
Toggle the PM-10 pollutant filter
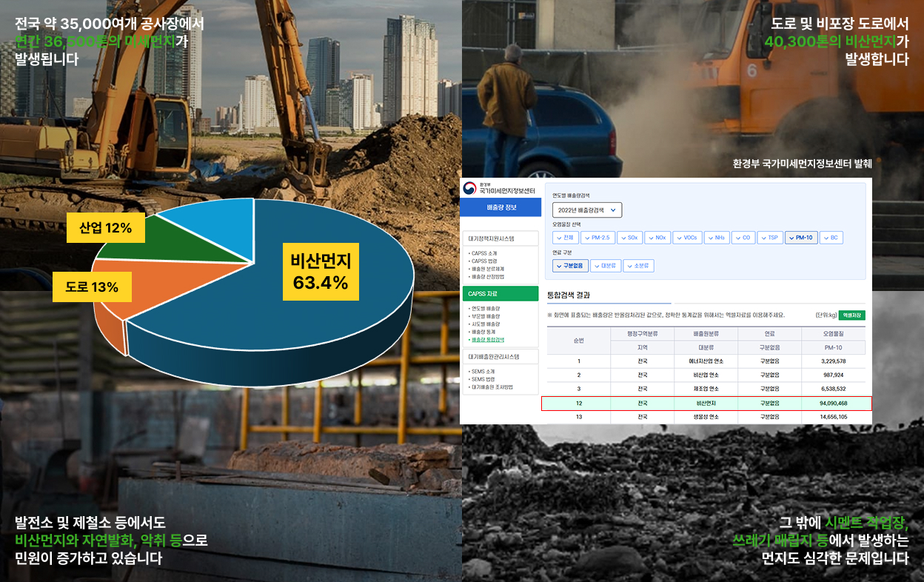801,238
